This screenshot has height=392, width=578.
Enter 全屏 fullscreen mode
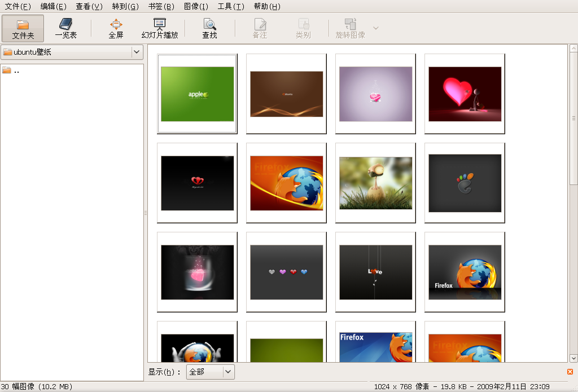click(116, 28)
